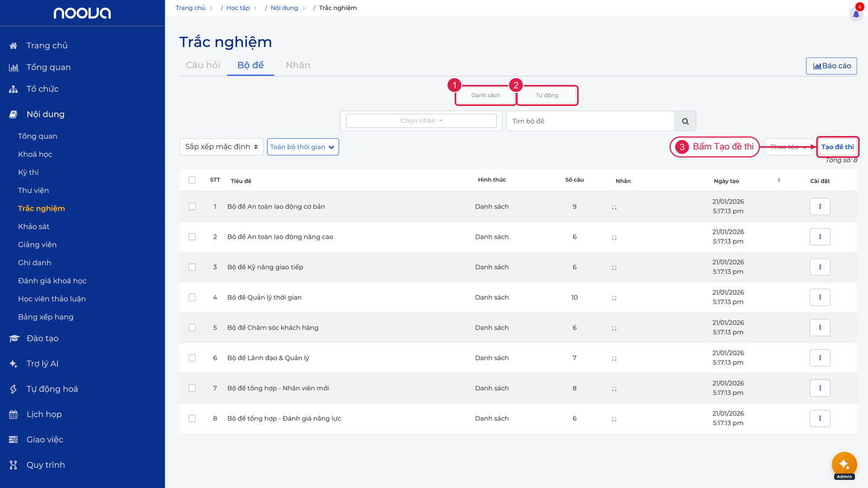Viewport: 868px width, 488px height.
Task: Check the box for Bộ đề Quản lý thời gian
Action: pyautogui.click(x=192, y=297)
